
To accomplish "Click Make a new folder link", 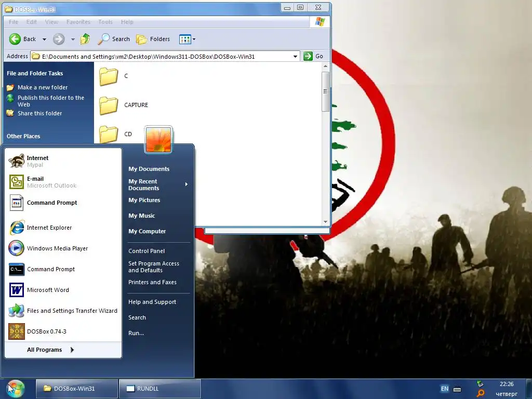I will pos(43,87).
